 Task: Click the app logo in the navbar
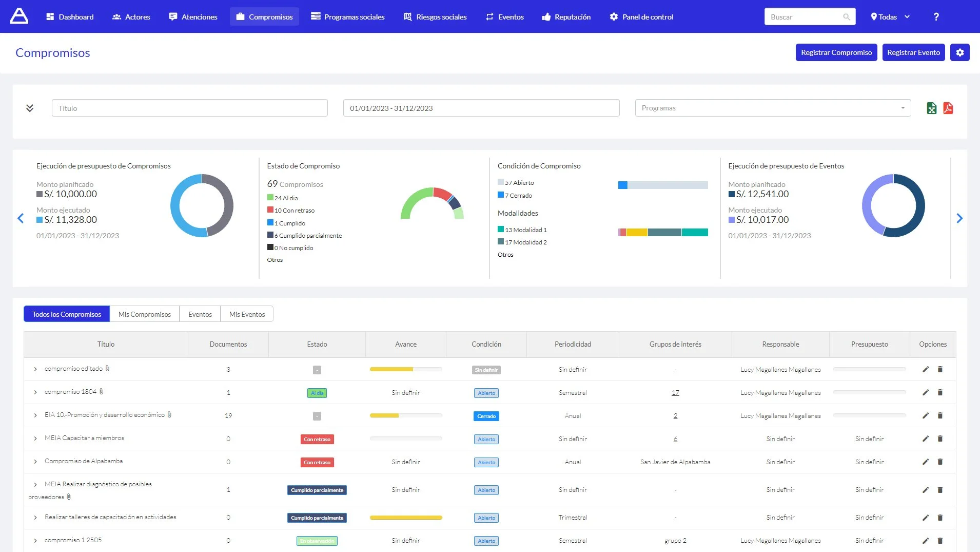(x=19, y=16)
